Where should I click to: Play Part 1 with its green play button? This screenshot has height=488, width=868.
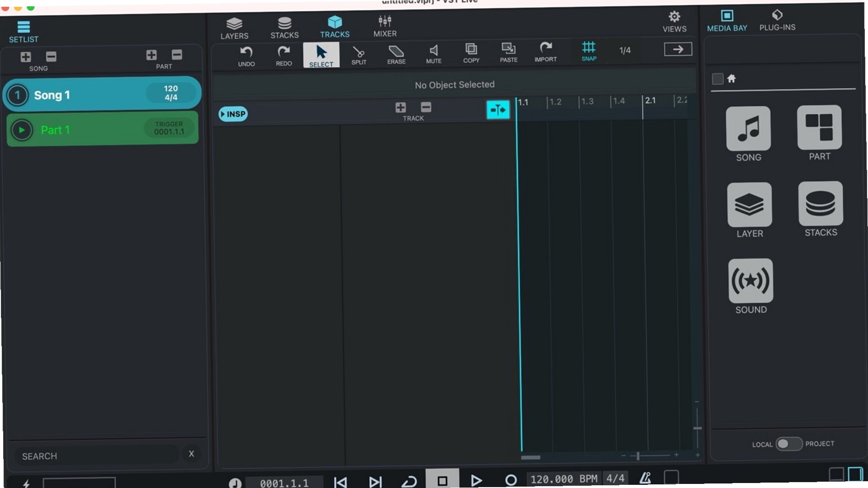21,130
